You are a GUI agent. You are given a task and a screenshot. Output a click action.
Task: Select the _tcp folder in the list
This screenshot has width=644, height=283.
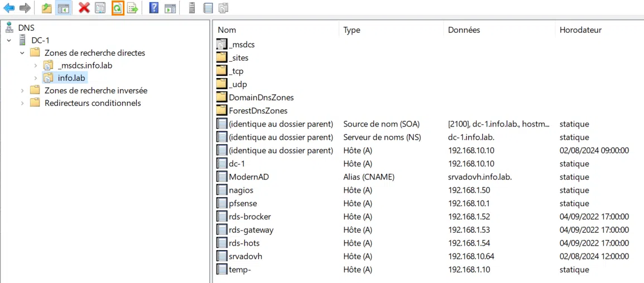pos(236,71)
